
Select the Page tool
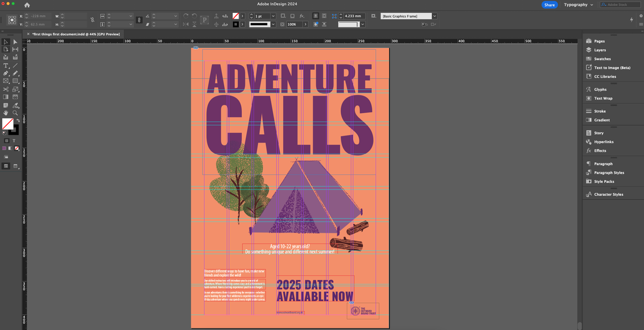pos(6,49)
